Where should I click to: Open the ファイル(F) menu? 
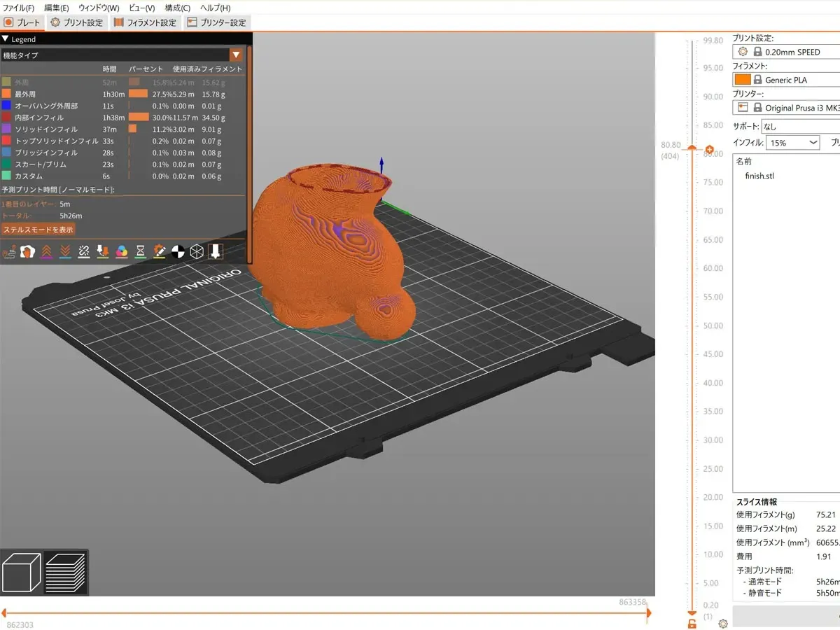(x=19, y=8)
